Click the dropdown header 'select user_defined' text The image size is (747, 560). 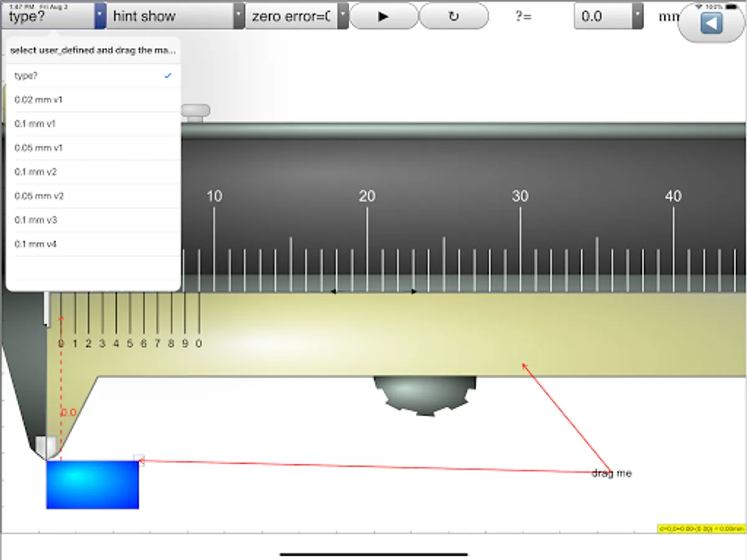point(93,50)
